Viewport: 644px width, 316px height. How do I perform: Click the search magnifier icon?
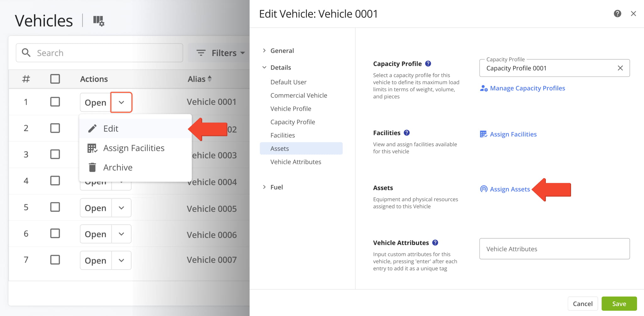point(26,53)
